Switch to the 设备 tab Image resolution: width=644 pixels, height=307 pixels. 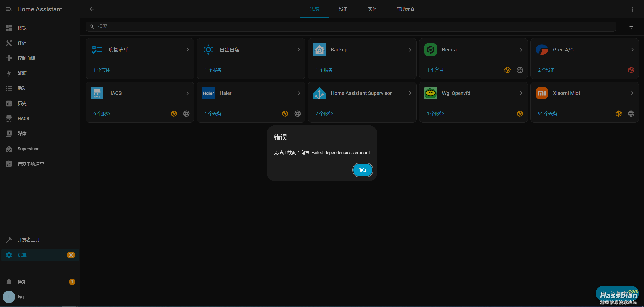point(343,9)
